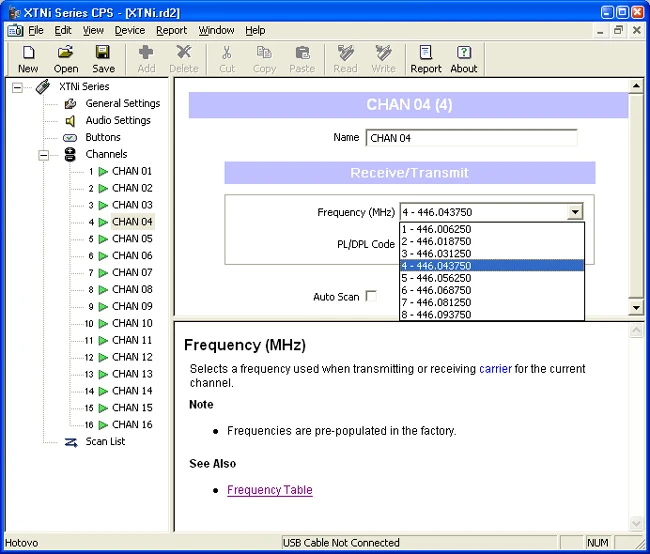Click the New file toolbar icon
Viewport: 650px width, 554px height.
(28, 58)
